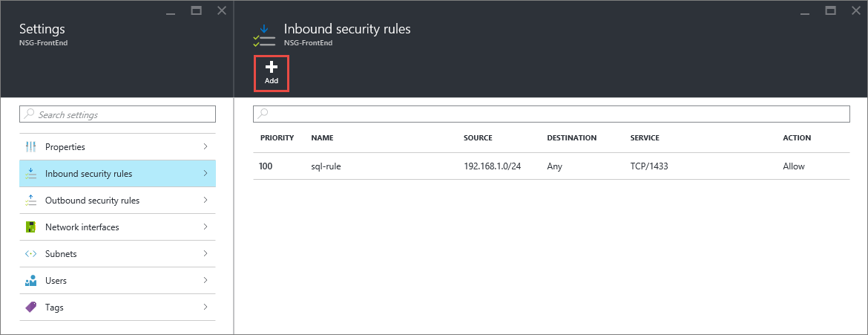Select Outbound security rules menu item
Screen dimensions: 868x335
click(117, 201)
